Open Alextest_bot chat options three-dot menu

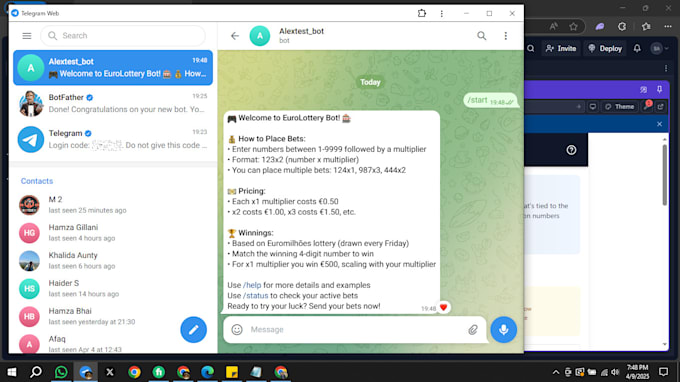506,36
